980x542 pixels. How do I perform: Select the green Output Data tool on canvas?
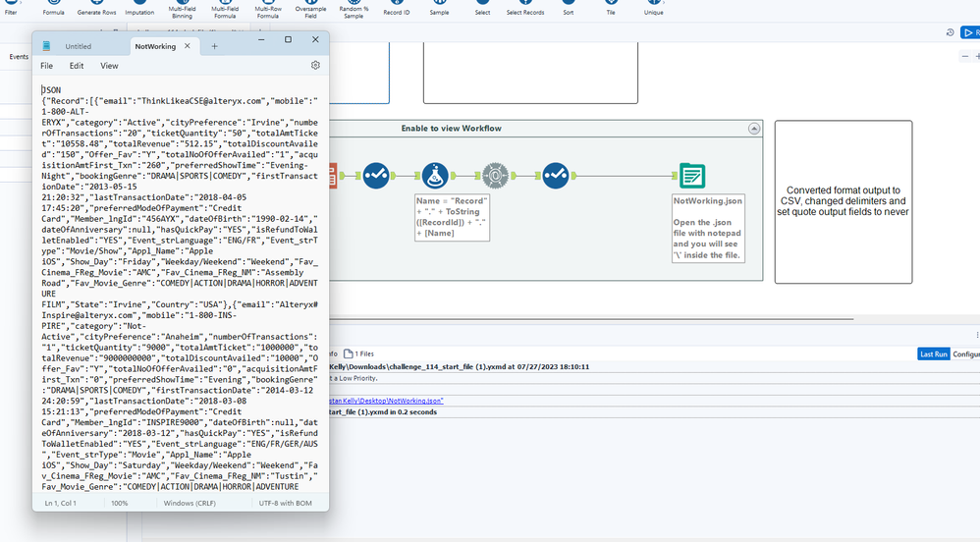[x=692, y=176]
